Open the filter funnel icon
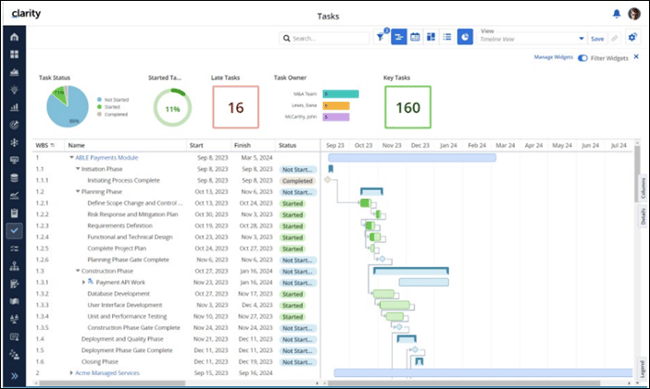This screenshot has width=650, height=389. click(x=380, y=37)
